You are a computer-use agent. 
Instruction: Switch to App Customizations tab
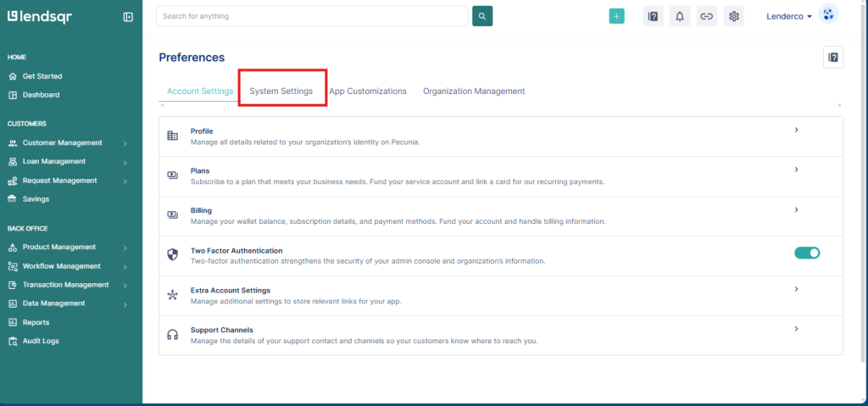(368, 91)
